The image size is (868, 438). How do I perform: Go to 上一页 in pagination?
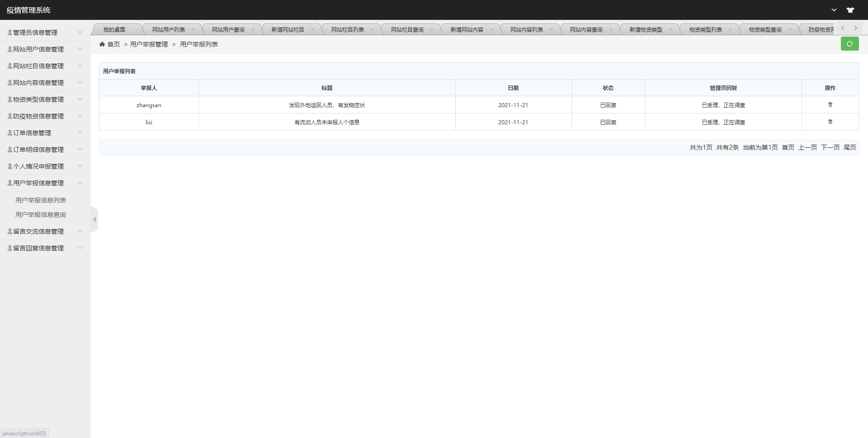pos(807,147)
